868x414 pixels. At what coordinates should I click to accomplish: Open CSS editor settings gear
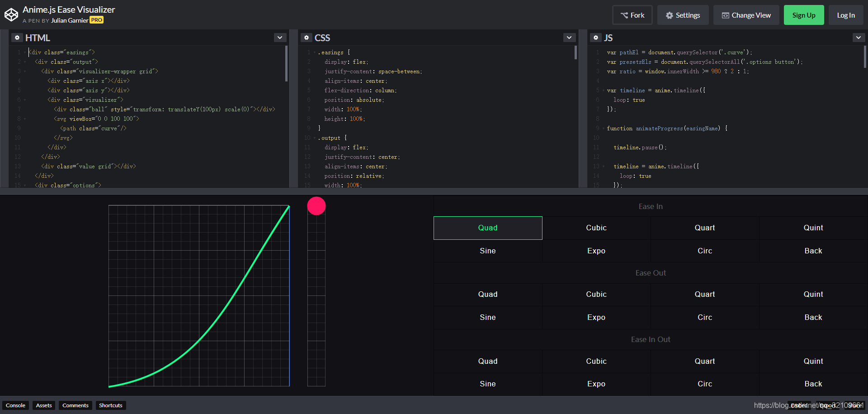[x=307, y=38]
